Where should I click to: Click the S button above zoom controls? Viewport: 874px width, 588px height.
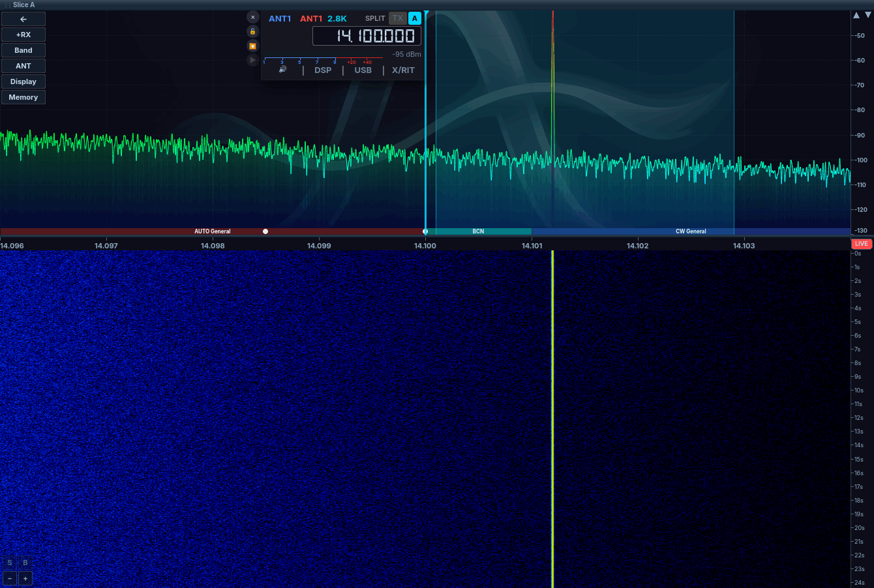point(10,563)
